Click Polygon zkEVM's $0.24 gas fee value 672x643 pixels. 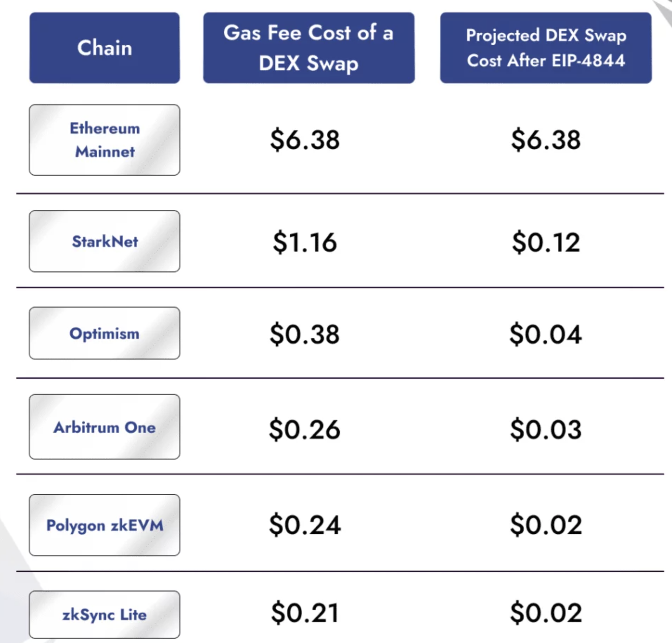(x=305, y=525)
